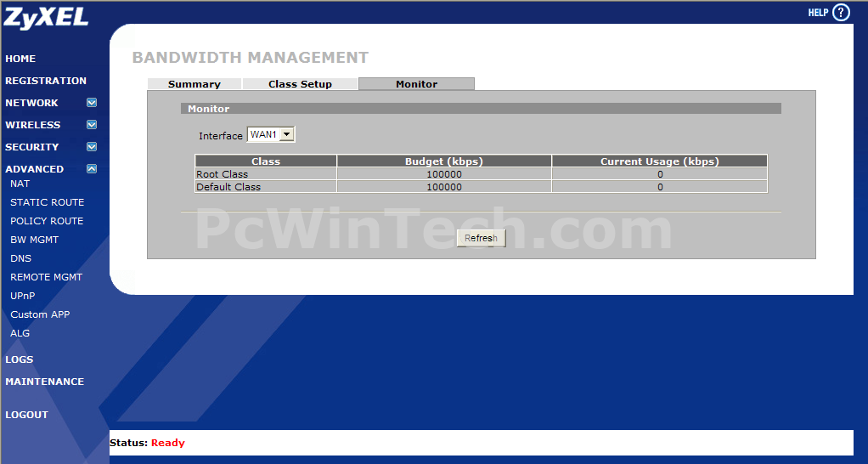Open the SECURITY menu label
This screenshot has width=868, height=464.
[x=31, y=147]
